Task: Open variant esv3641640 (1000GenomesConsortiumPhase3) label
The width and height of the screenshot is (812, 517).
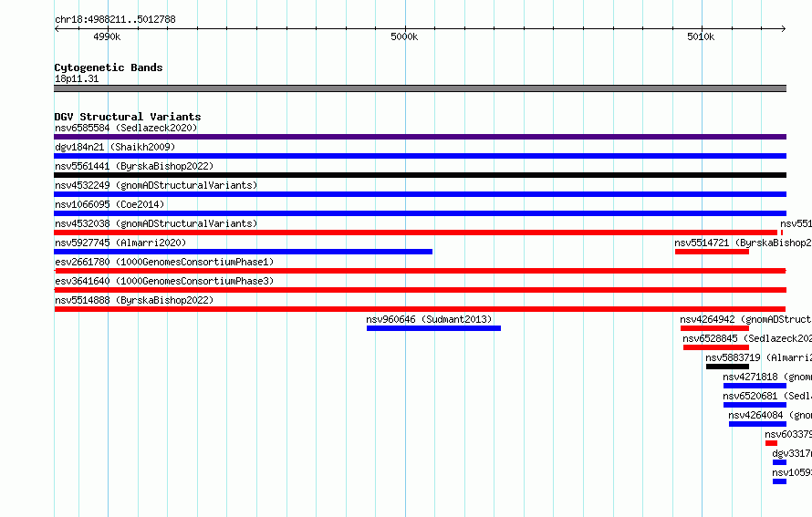Action: pyautogui.click(x=164, y=281)
